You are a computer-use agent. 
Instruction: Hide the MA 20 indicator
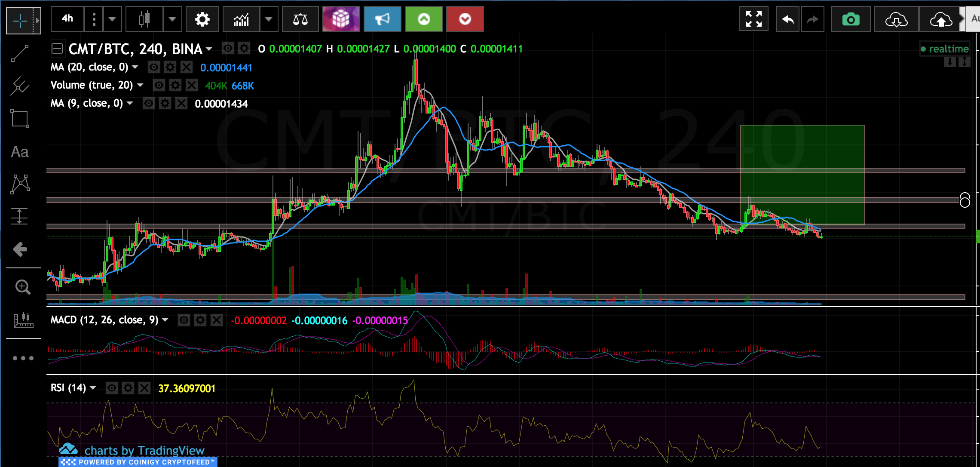click(x=154, y=67)
